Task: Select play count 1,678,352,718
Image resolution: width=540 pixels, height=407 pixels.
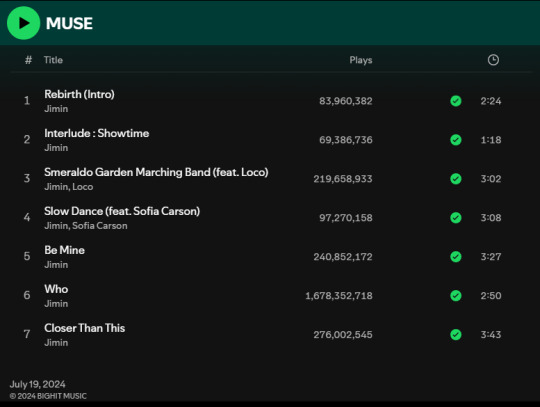Action: (x=339, y=295)
